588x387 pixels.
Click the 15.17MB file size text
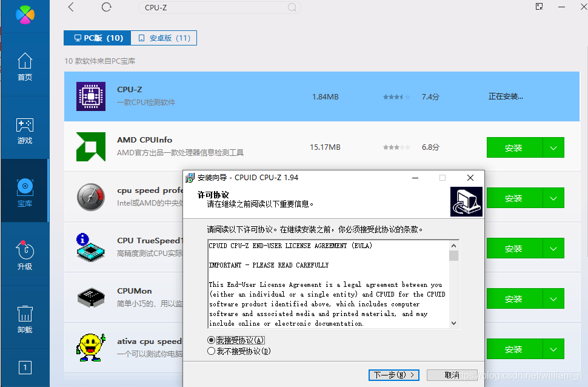click(325, 147)
